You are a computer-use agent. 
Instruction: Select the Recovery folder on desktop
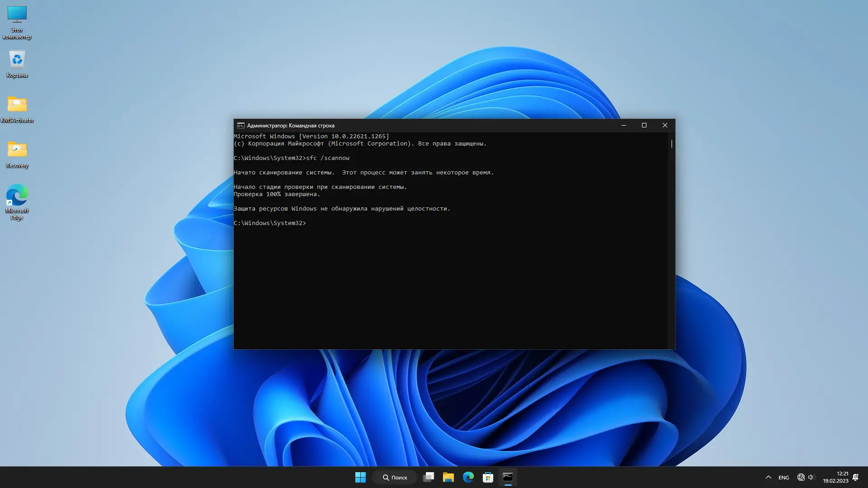coord(17,154)
